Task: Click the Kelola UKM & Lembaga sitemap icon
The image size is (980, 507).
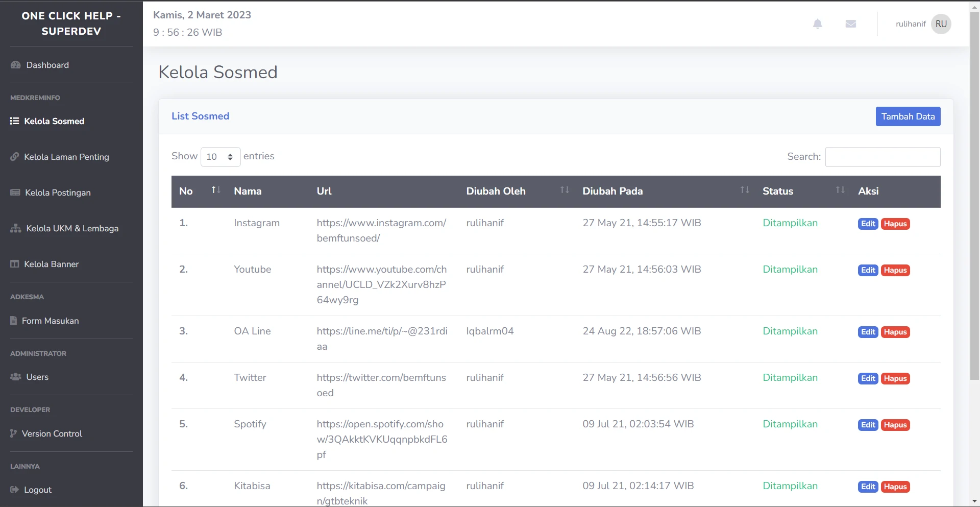Action: tap(16, 228)
